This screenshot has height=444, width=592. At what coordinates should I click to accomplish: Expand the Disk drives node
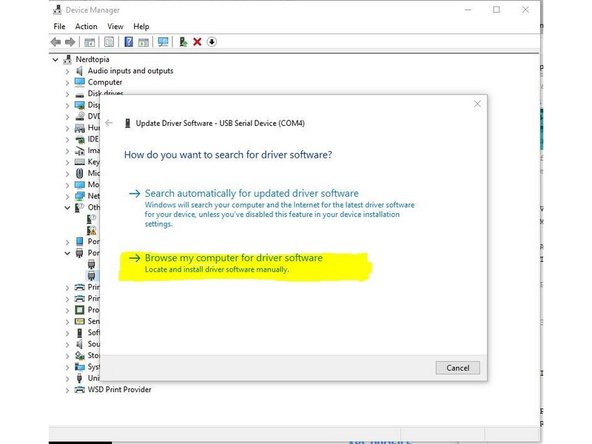[x=67, y=94]
